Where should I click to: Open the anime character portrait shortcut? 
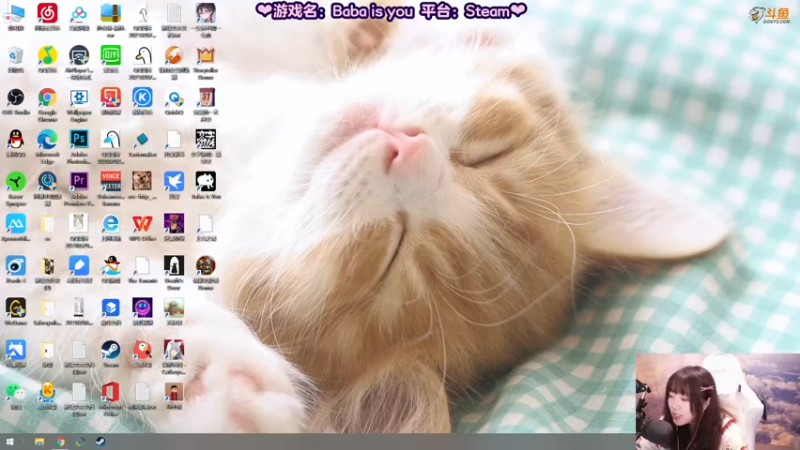coord(205,14)
